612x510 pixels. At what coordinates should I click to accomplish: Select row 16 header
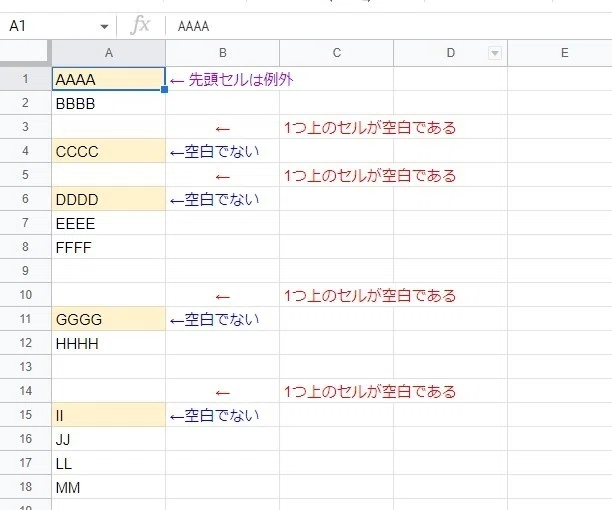tap(25, 439)
